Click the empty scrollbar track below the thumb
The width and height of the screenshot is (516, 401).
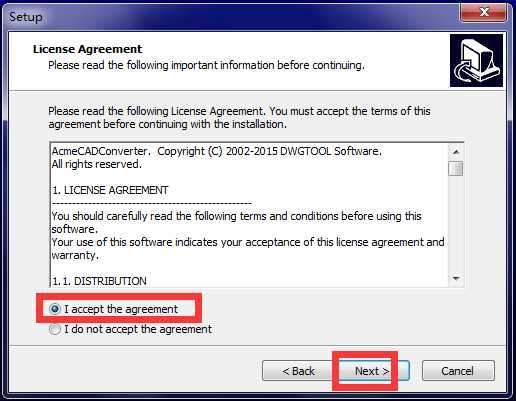(x=456, y=223)
